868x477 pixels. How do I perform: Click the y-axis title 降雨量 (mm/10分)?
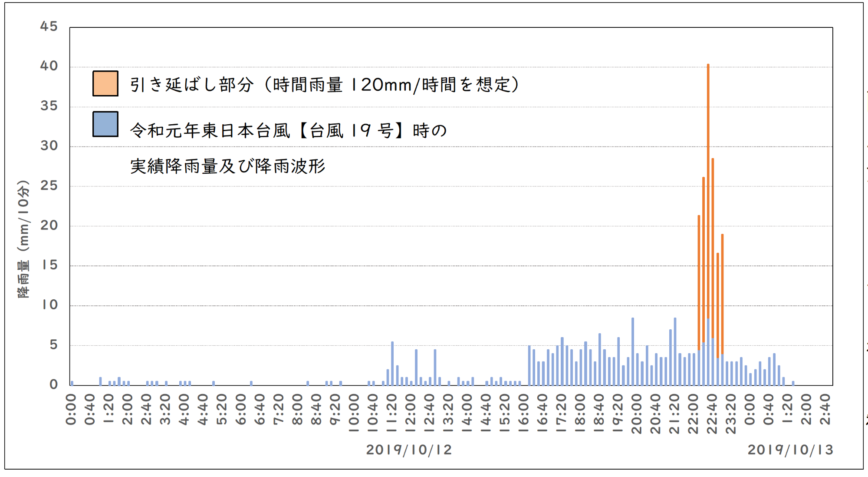[x=23, y=239]
